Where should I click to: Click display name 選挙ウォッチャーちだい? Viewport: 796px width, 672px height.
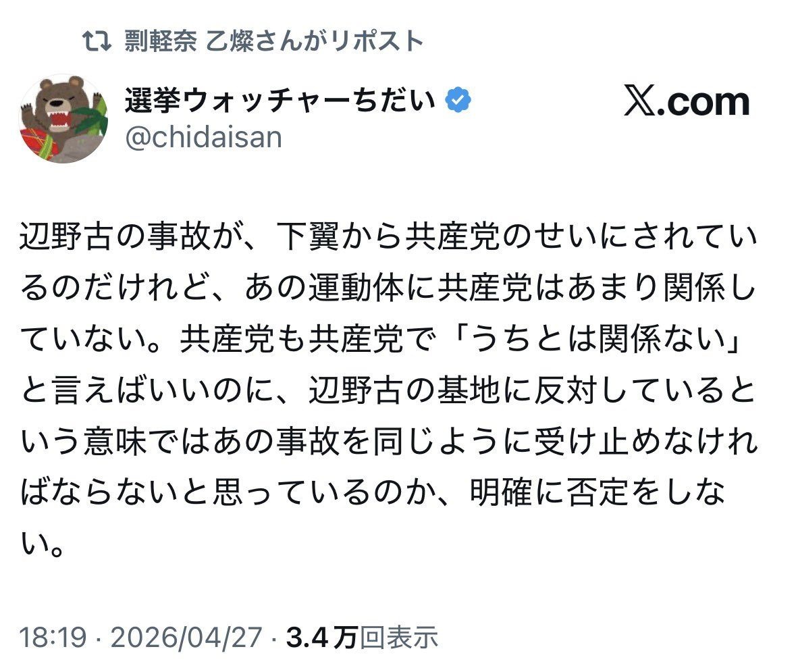click(280, 101)
